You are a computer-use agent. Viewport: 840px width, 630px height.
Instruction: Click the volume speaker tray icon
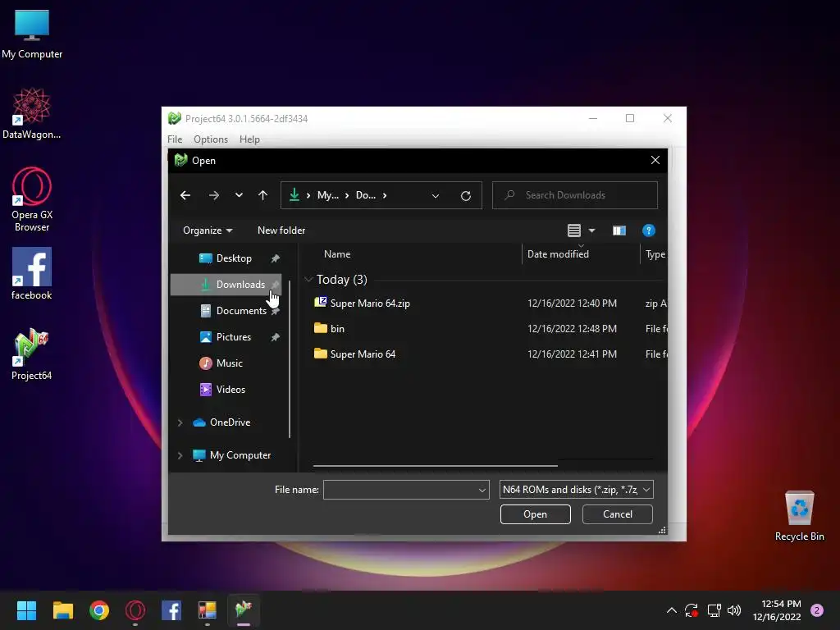click(x=734, y=610)
